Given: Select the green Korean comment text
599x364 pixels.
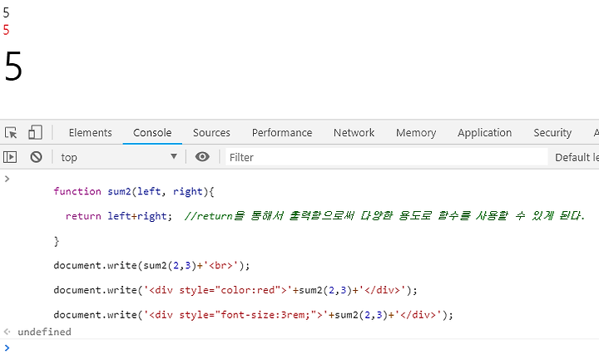Looking at the screenshot, I should point(384,216).
